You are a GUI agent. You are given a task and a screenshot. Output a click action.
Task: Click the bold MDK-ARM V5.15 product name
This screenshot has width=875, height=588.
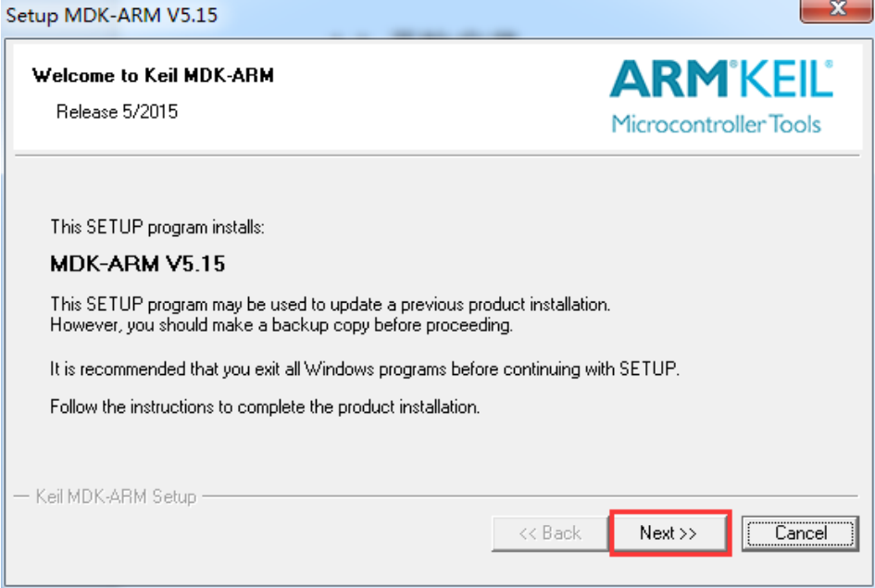[x=137, y=263]
